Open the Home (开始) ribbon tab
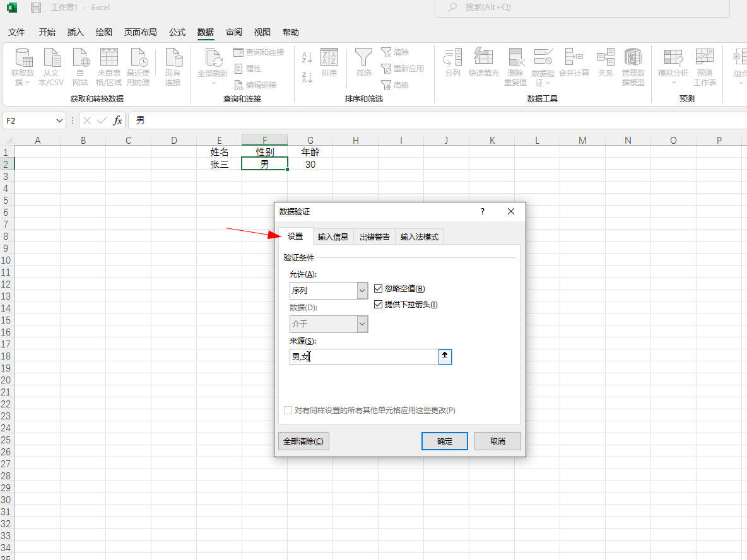This screenshot has width=747, height=560. point(47,32)
